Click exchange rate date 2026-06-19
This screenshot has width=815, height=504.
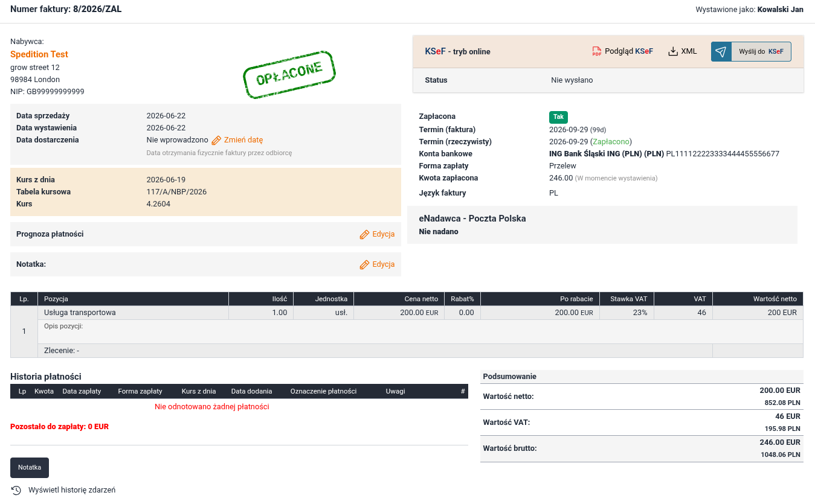coord(166,180)
